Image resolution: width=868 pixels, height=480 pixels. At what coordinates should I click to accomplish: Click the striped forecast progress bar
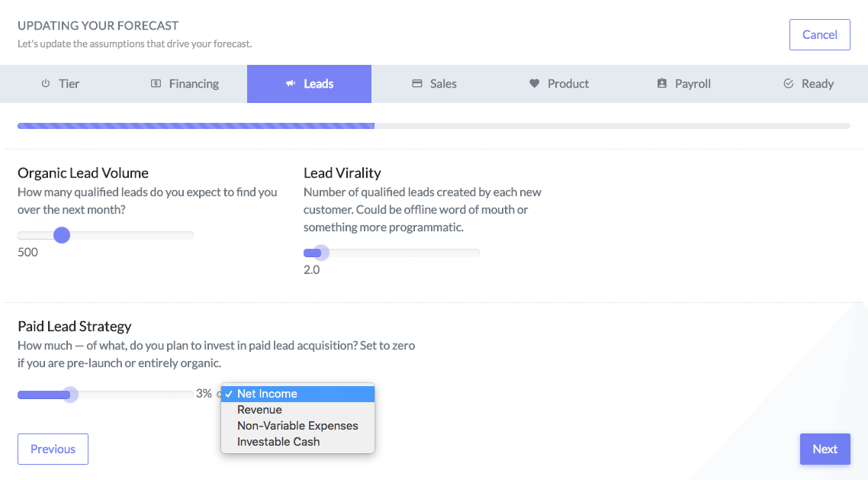click(x=196, y=126)
